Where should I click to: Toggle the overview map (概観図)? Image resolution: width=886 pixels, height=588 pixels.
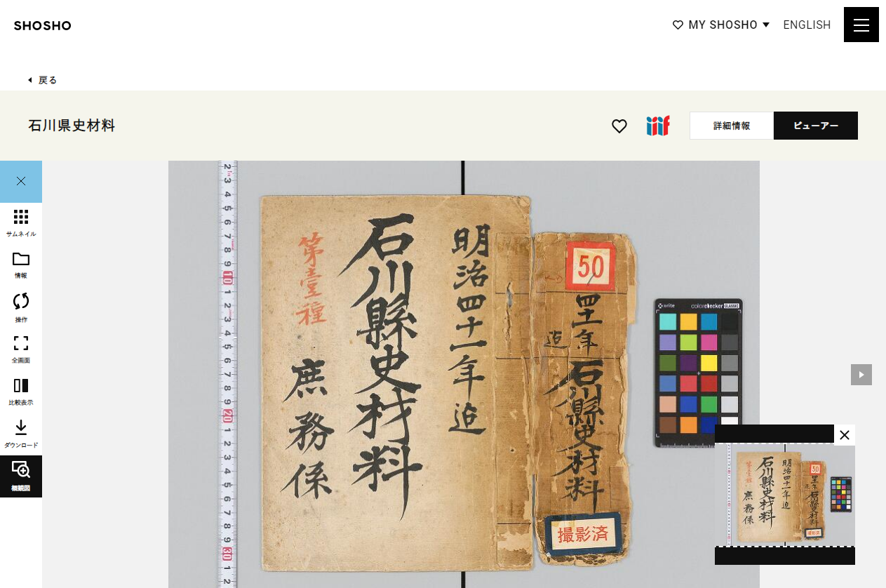[x=21, y=476]
